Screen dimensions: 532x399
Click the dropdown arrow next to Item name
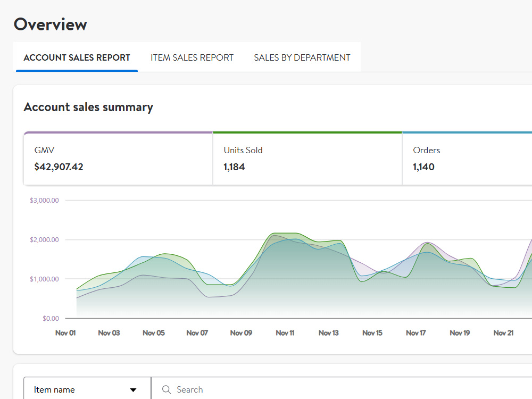[134, 390]
